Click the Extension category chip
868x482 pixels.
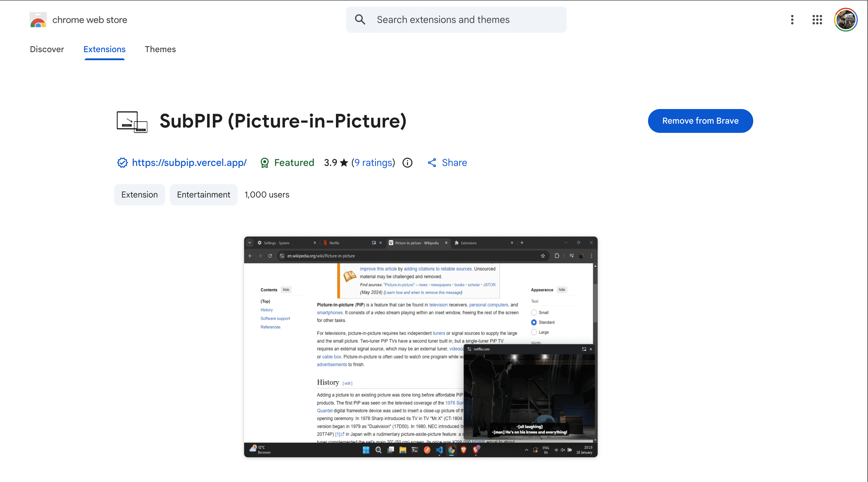(x=139, y=194)
